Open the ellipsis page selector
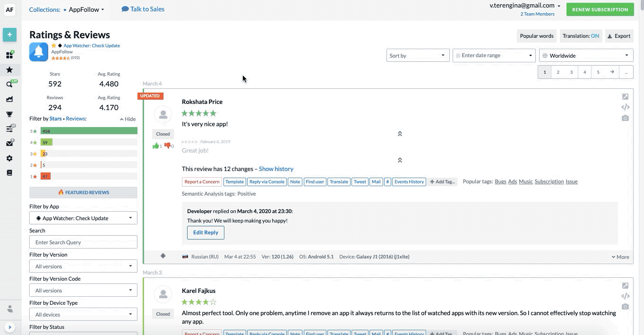Screen dimensions: 644x335 (626, 72)
